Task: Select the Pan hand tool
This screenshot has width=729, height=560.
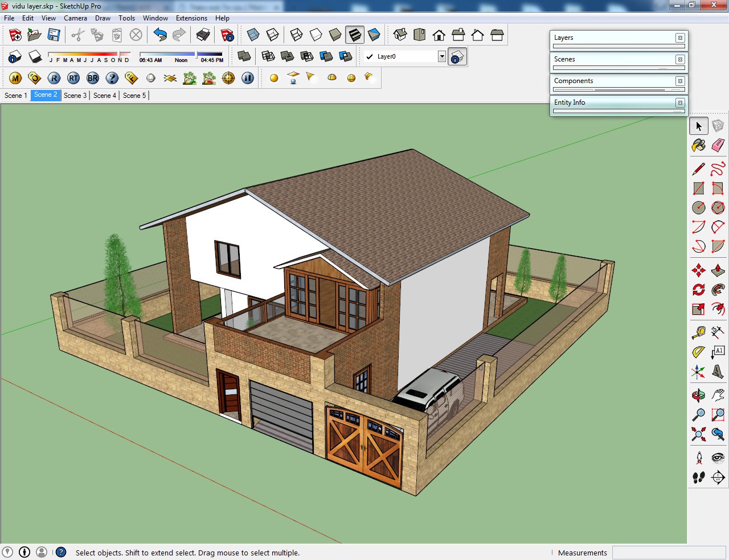Action: click(x=718, y=395)
